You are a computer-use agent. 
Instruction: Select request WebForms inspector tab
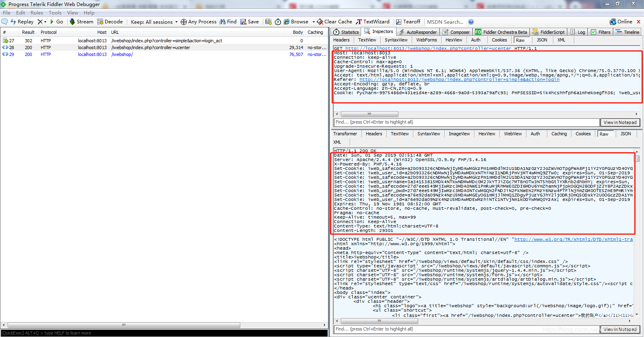click(426, 40)
